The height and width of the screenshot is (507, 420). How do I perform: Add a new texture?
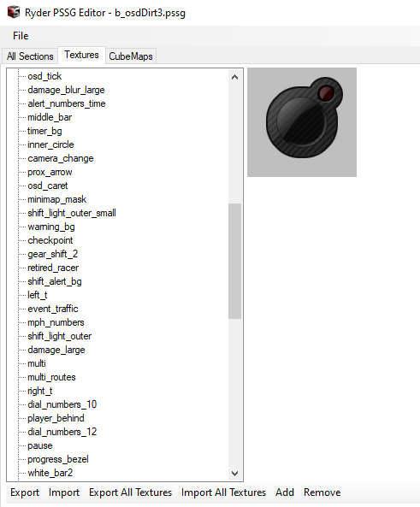(285, 492)
